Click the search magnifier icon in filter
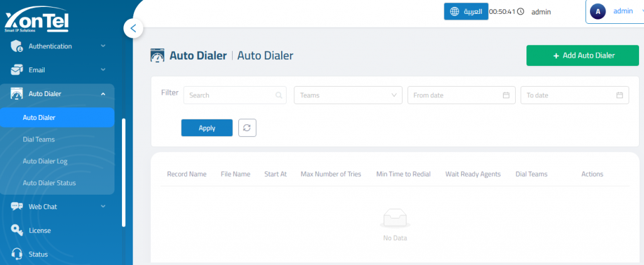 (x=279, y=95)
